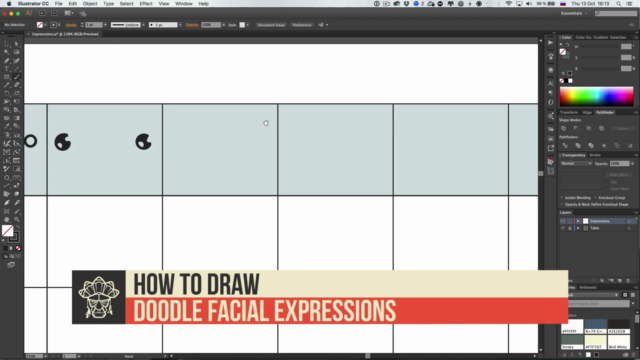Select the Zoom tool

16,220
